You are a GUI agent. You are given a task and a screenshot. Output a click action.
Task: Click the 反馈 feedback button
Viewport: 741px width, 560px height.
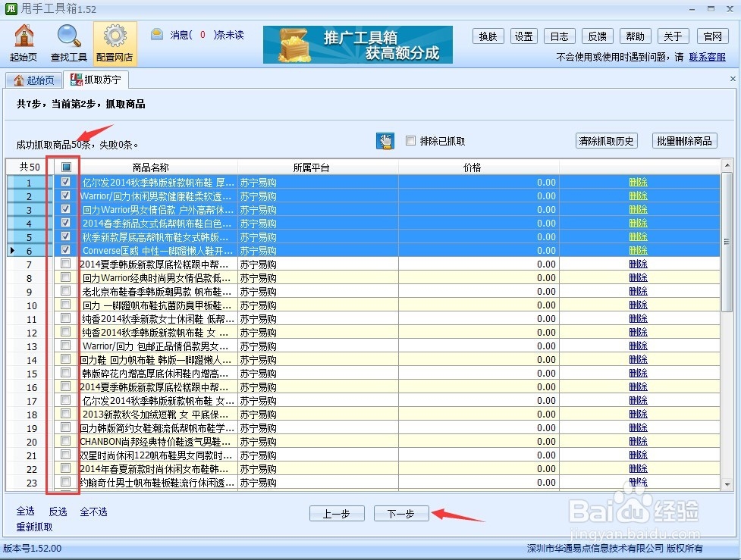click(598, 36)
